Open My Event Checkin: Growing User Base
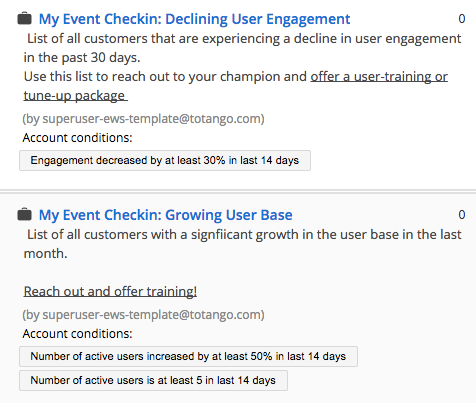Image resolution: width=476 pixels, height=403 pixels. click(x=165, y=215)
